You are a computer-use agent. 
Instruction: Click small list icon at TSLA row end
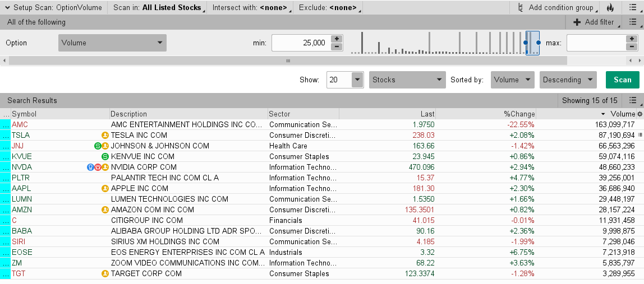click(x=640, y=134)
